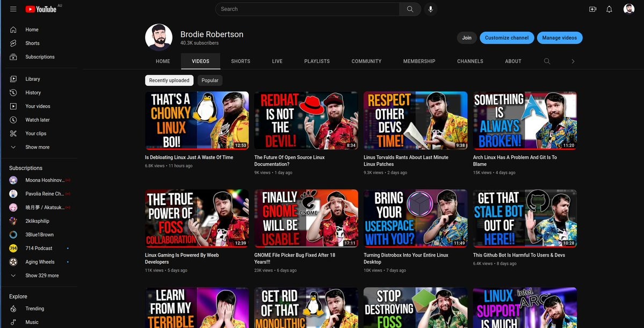
Task: Click the Customize channel button
Action: 506,38
